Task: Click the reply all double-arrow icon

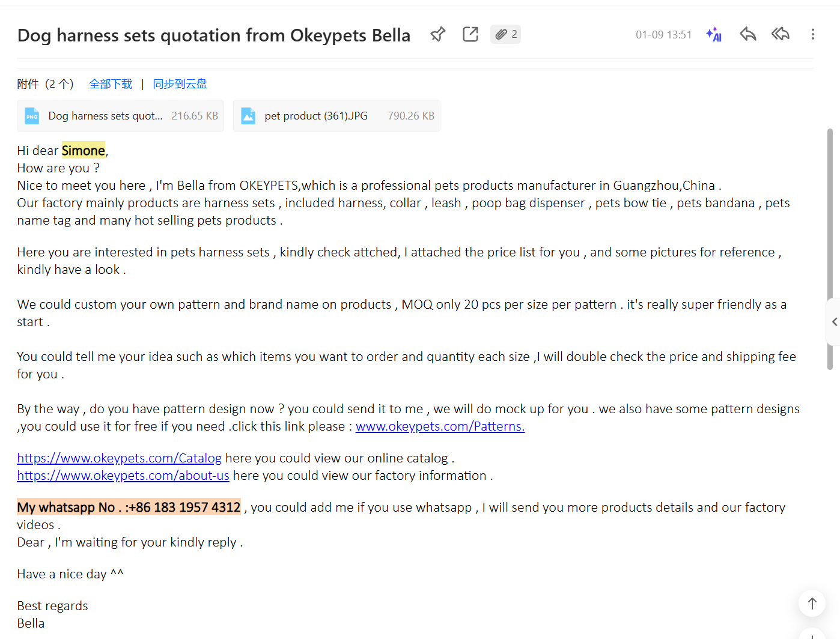Action: [x=780, y=35]
